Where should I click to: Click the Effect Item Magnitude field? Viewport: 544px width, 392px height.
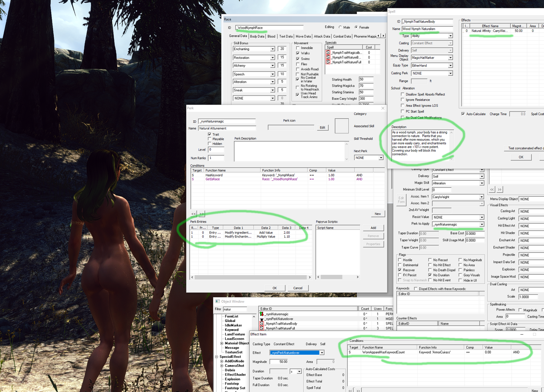279,362
